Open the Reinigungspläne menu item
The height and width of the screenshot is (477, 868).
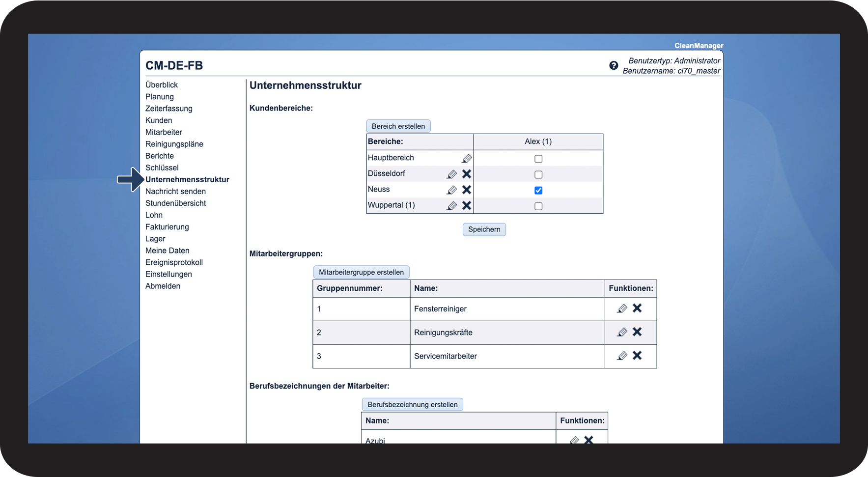point(174,144)
